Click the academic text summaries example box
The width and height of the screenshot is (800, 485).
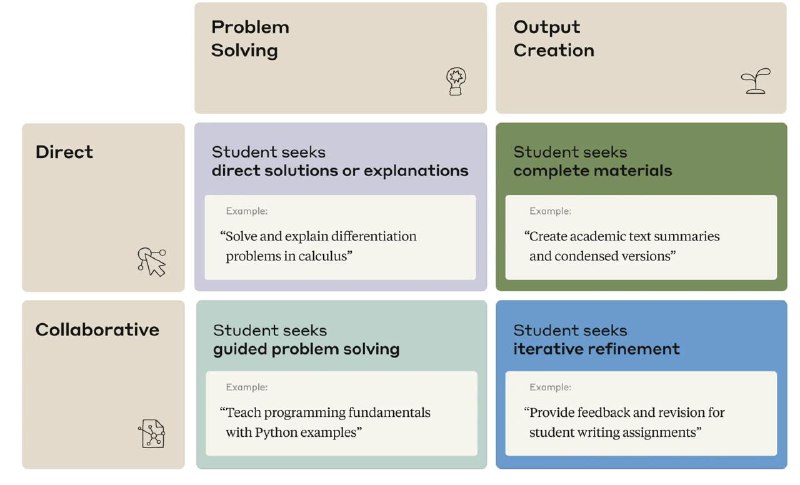[x=641, y=237]
